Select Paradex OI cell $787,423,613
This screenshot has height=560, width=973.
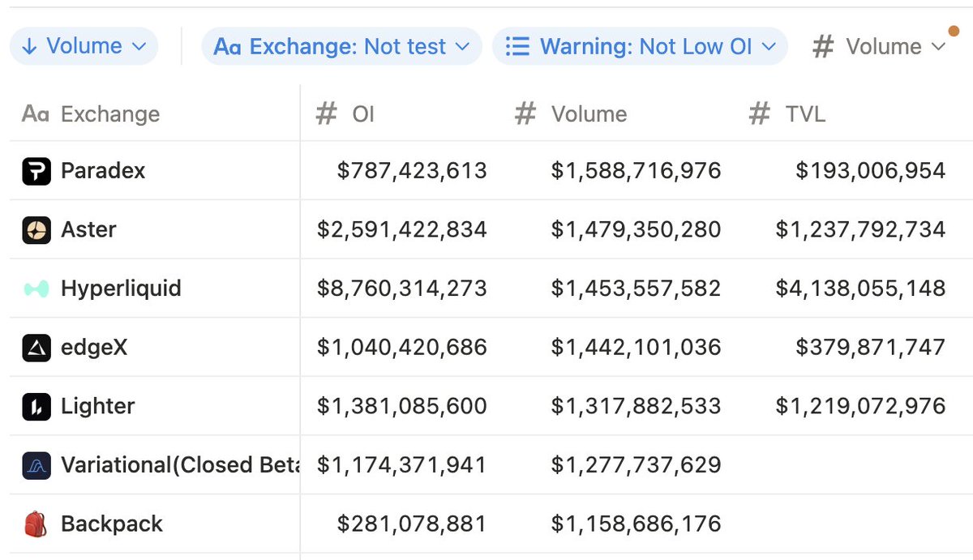tap(412, 171)
